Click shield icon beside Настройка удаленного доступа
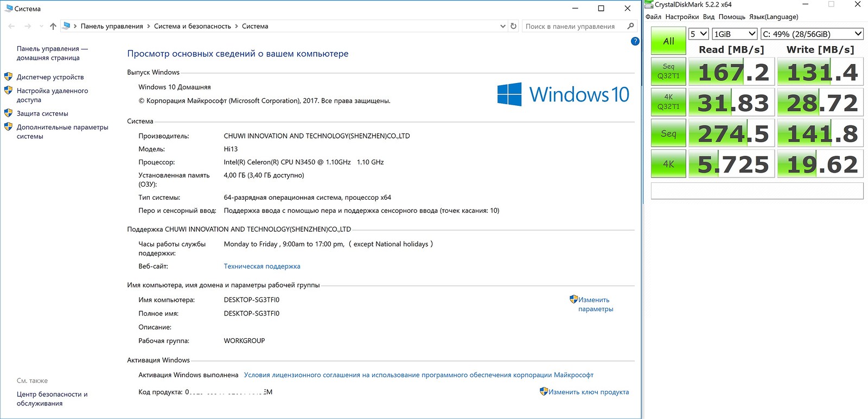This screenshot has width=868, height=419. (8, 90)
